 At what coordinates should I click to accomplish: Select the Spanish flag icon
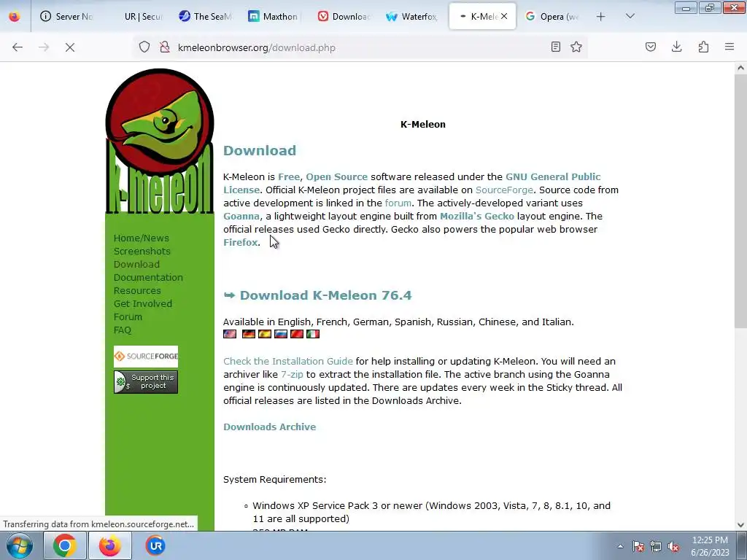click(264, 334)
